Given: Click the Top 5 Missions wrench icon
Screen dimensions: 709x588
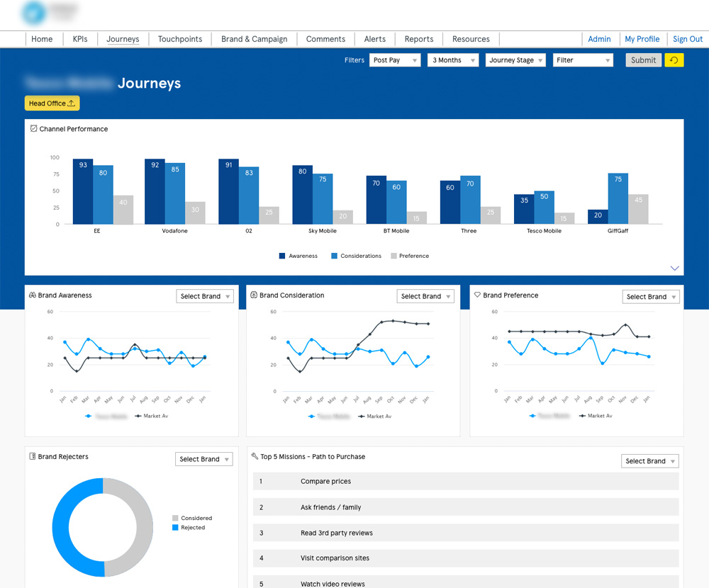Looking at the screenshot, I should 255,456.
